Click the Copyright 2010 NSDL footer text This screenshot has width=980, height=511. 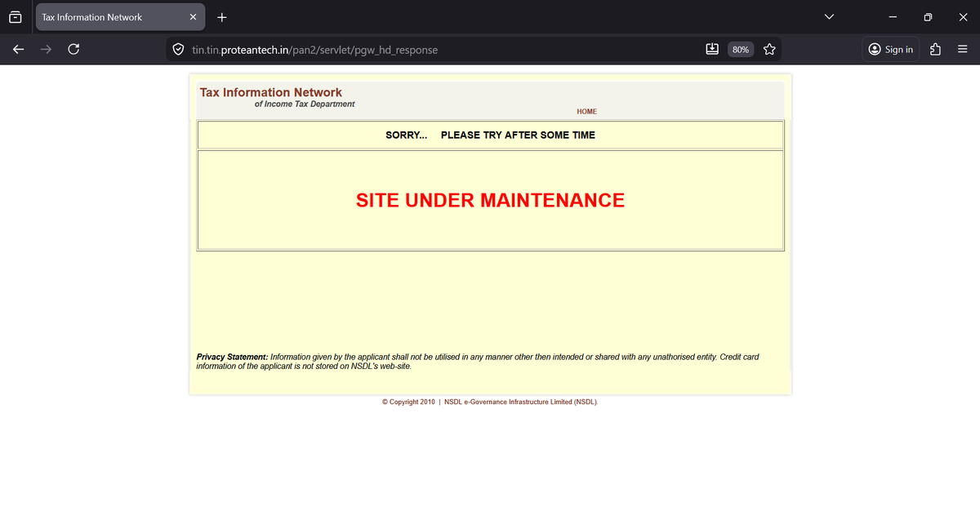490,402
